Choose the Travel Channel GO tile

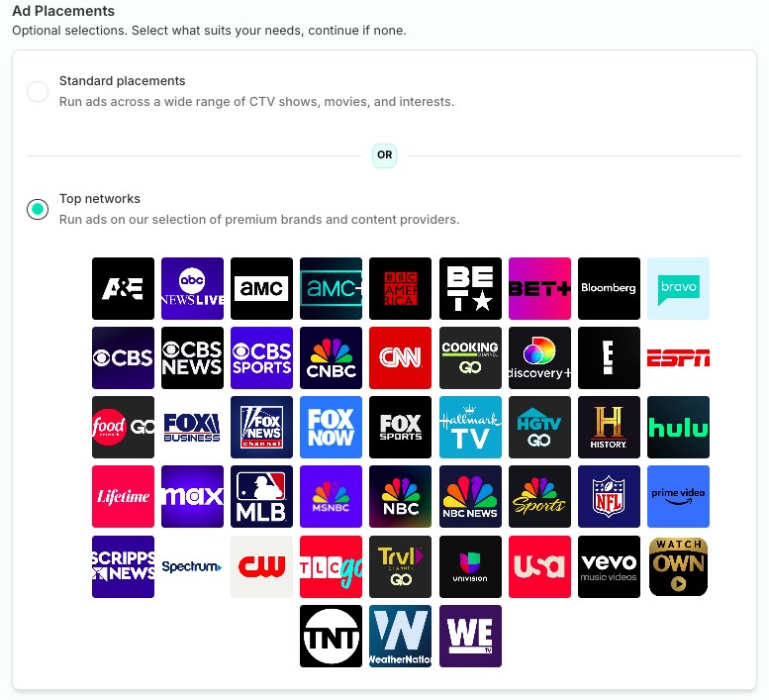400,567
